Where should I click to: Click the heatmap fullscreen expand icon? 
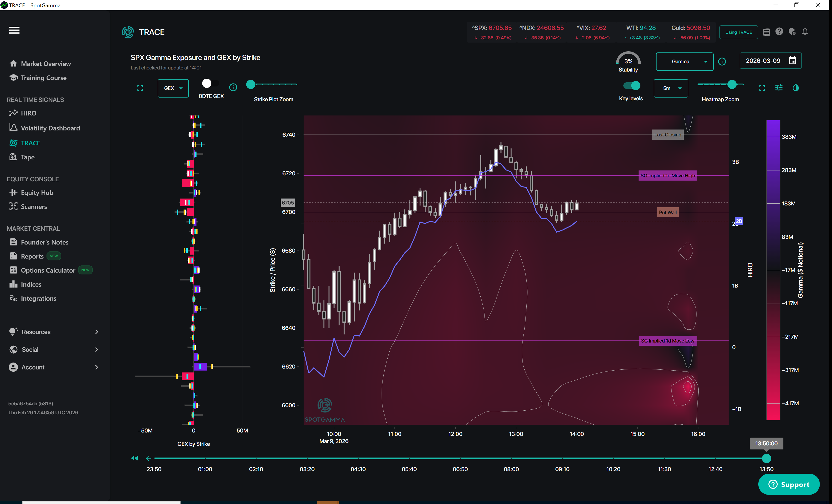pyautogui.click(x=762, y=88)
